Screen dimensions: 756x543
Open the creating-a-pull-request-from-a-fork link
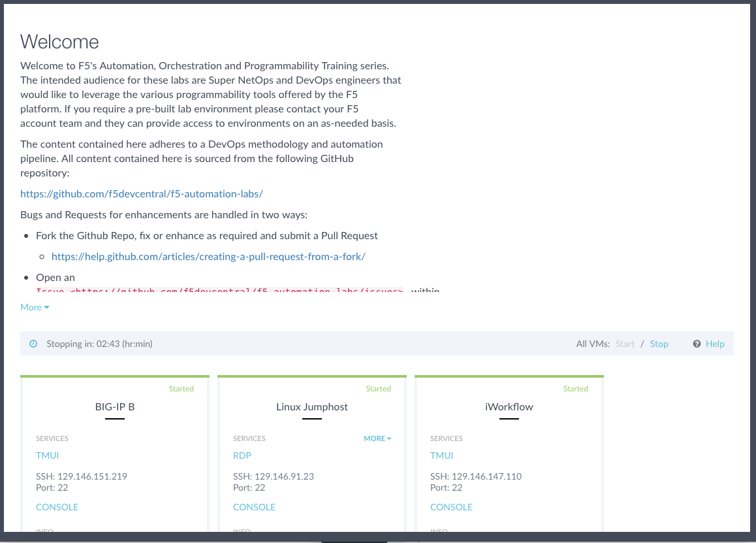tap(208, 256)
